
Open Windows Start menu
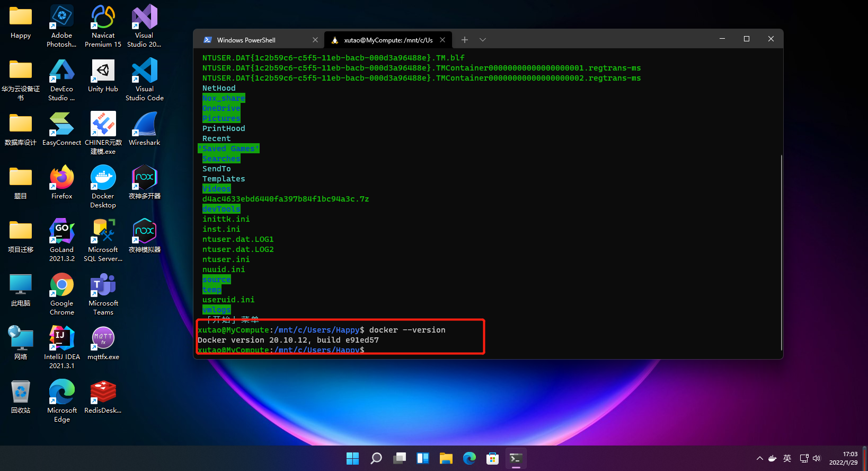tap(352, 458)
